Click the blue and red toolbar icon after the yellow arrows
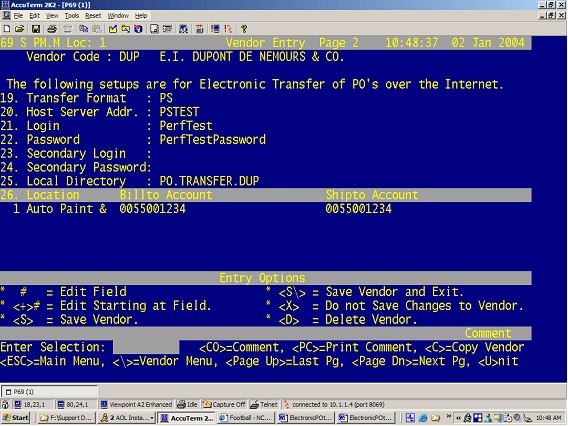The height and width of the screenshot is (426, 568). 138,29
